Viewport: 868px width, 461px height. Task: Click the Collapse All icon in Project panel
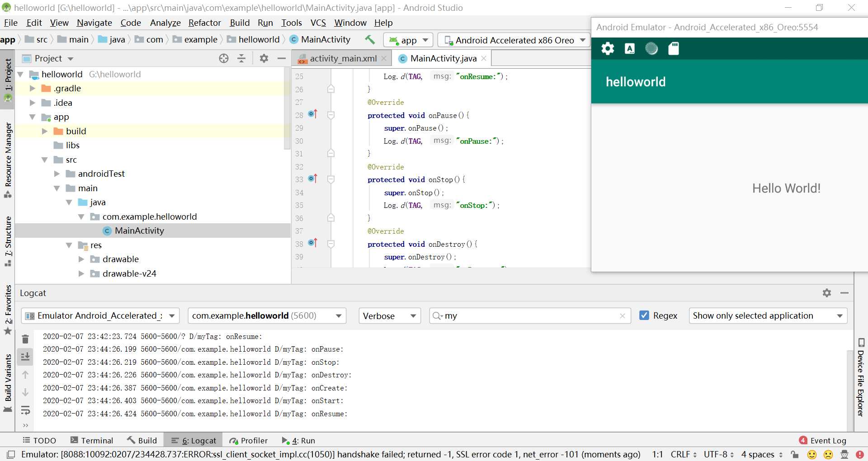(241, 58)
